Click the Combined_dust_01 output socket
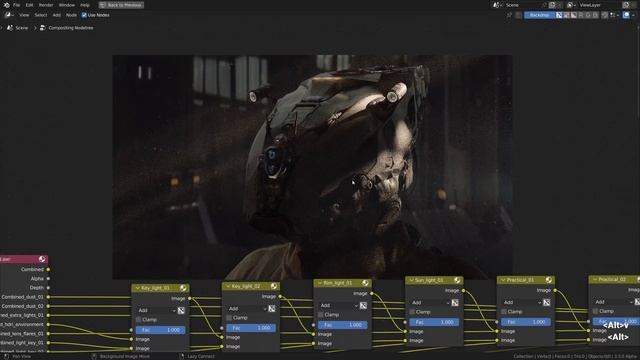This screenshot has height=360, width=640. pos(48,297)
